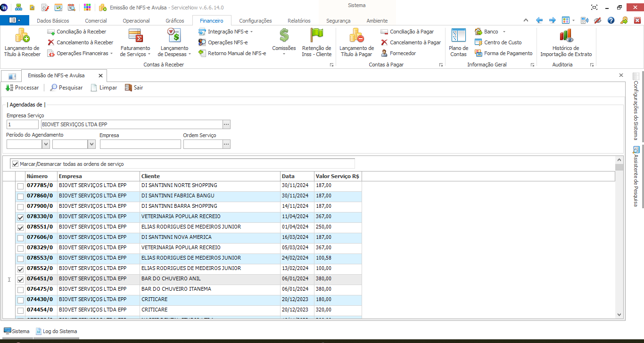The image size is (644, 343).
Task: Click into the Empresa filter text field
Action: [140, 144]
